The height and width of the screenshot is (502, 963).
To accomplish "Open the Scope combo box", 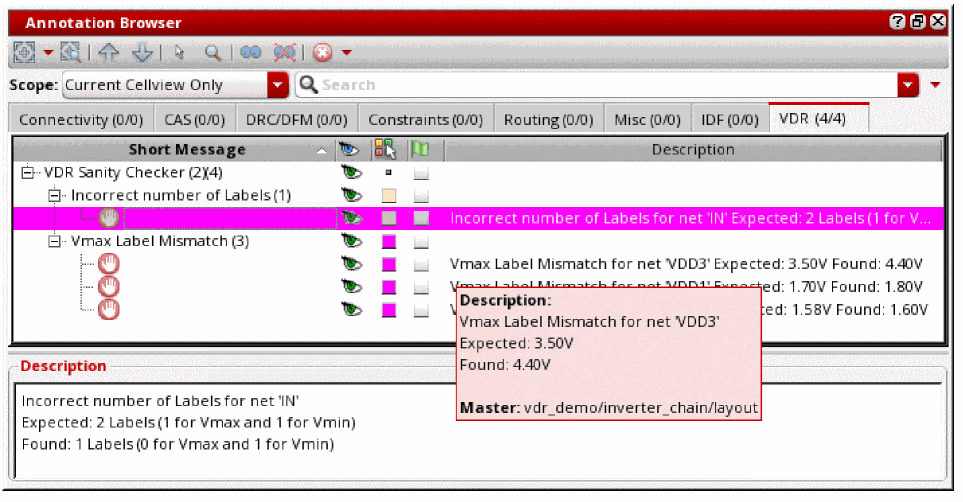I will coord(175,85).
